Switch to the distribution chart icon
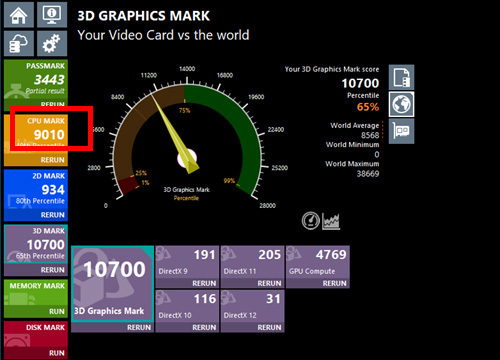Screen dimensions: 500x360 coord(331,221)
